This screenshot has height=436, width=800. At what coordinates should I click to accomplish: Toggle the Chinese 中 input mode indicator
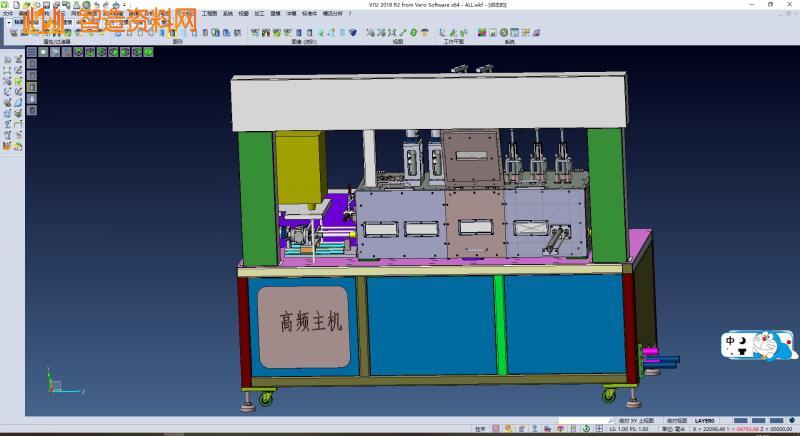click(x=731, y=339)
